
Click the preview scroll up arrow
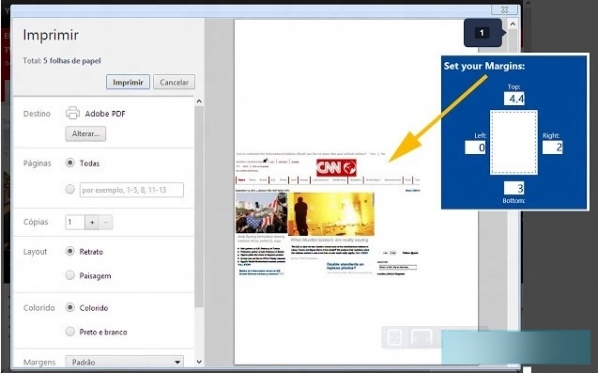tap(513, 24)
